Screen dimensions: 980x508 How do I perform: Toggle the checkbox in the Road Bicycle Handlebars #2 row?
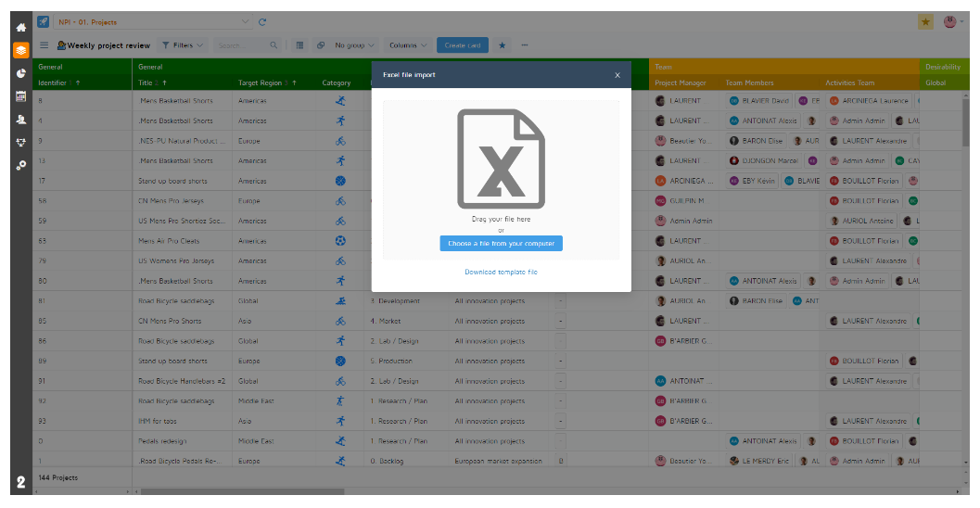tap(561, 381)
